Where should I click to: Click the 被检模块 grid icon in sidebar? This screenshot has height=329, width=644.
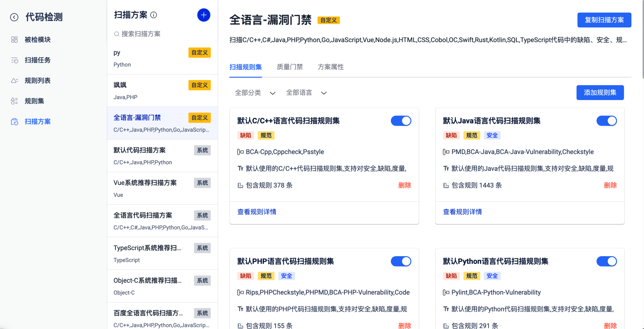(x=14, y=40)
